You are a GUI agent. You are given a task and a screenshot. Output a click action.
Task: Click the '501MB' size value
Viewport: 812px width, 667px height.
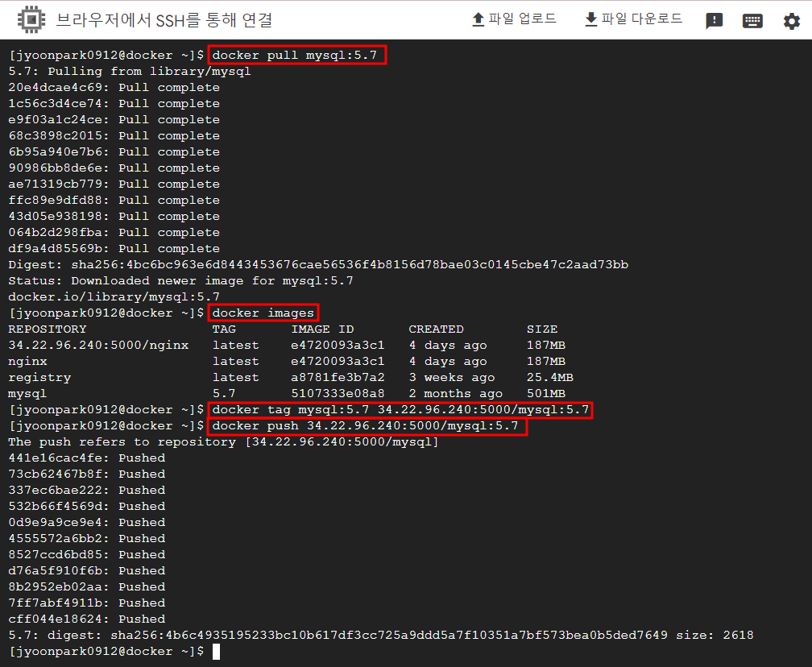pyautogui.click(x=546, y=394)
